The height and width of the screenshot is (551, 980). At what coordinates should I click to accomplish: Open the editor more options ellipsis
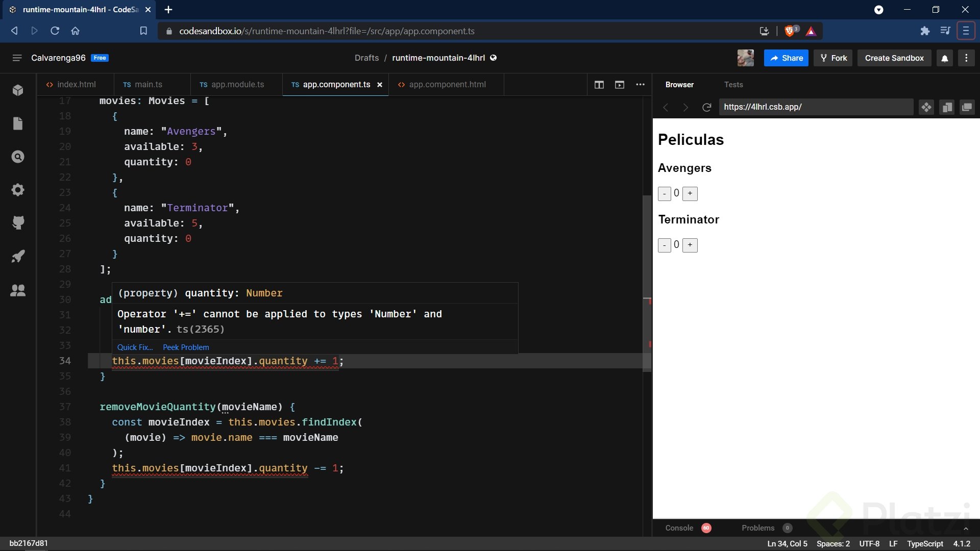coord(640,85)
